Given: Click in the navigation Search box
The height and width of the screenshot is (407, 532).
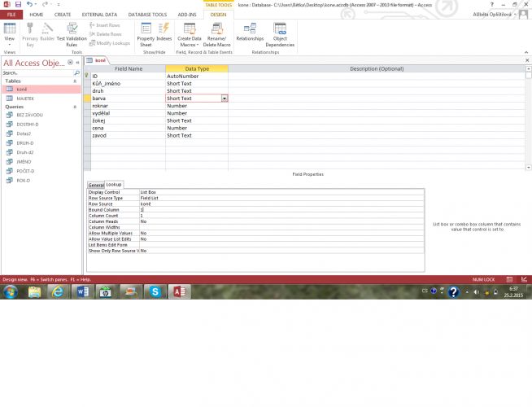Looking at the screenshot, I should [37, 73].
